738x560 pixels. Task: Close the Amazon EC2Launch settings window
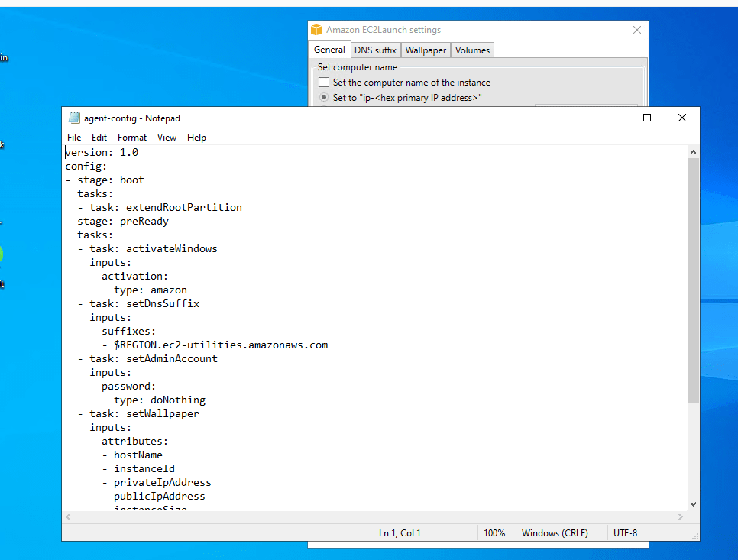637,30
